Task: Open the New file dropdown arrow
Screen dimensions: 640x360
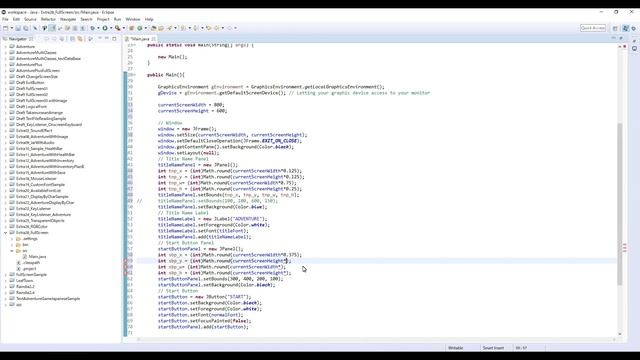Action: tap(12, 28)
